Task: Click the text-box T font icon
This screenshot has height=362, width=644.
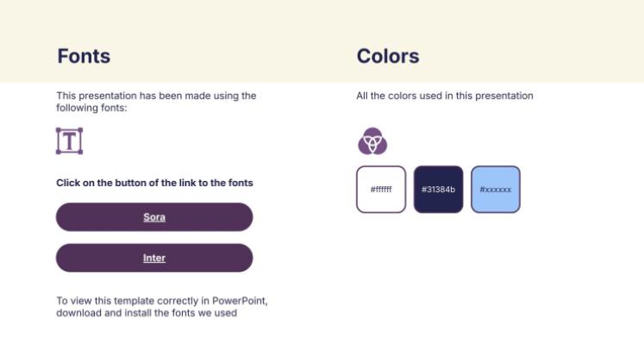Action: 69,140
